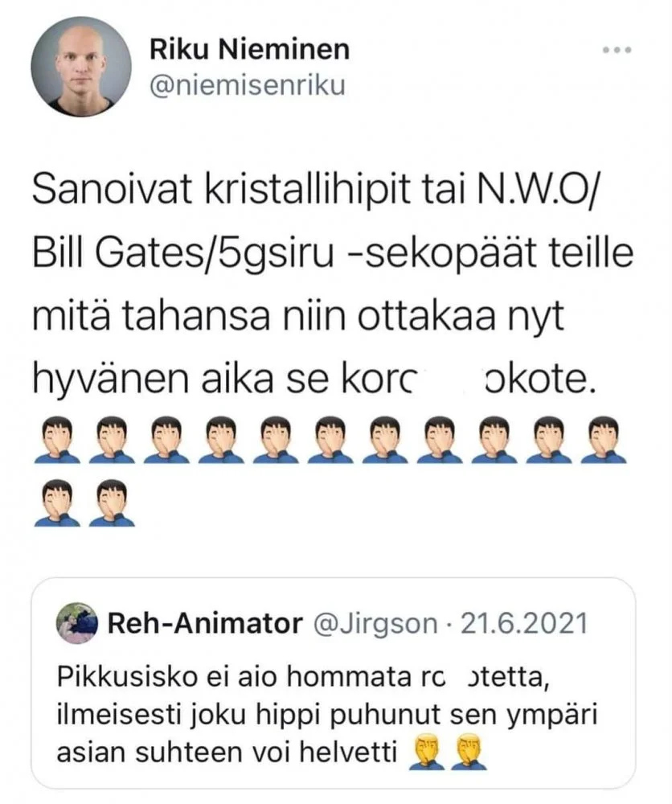Screen dimensions: 672x804
Task: Open the three-dot more options menu
Action: click(617, 50)
